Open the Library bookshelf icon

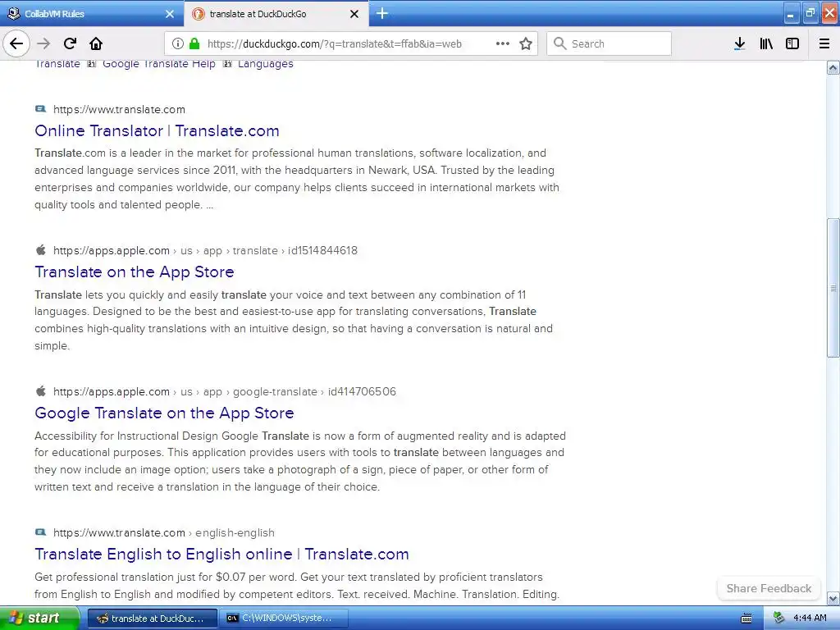point(766,43)
